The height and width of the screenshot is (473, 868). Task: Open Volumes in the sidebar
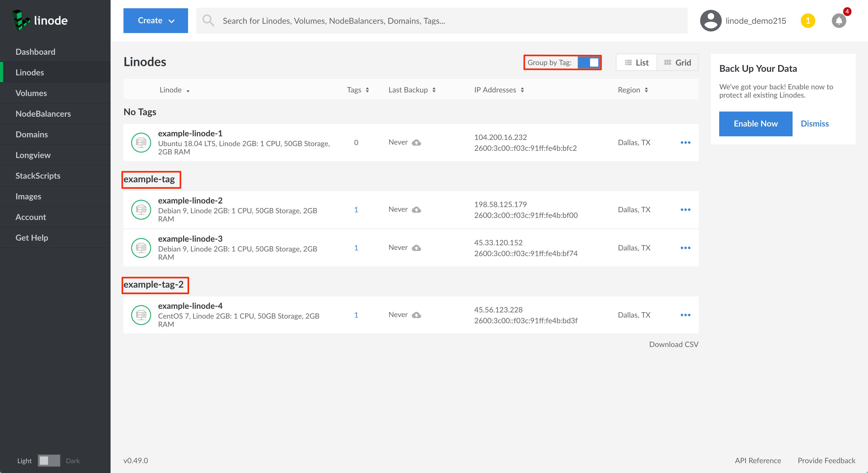tap(31, 93)
